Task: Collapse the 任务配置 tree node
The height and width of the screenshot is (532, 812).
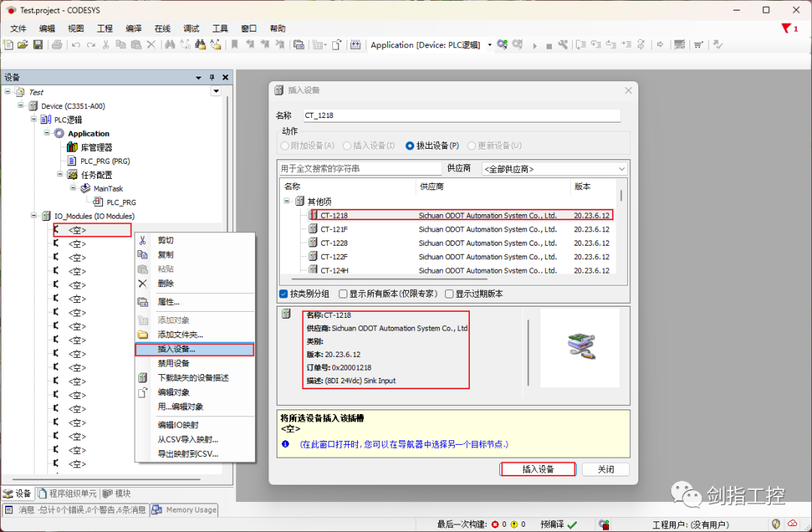Action: pos(60,174)
